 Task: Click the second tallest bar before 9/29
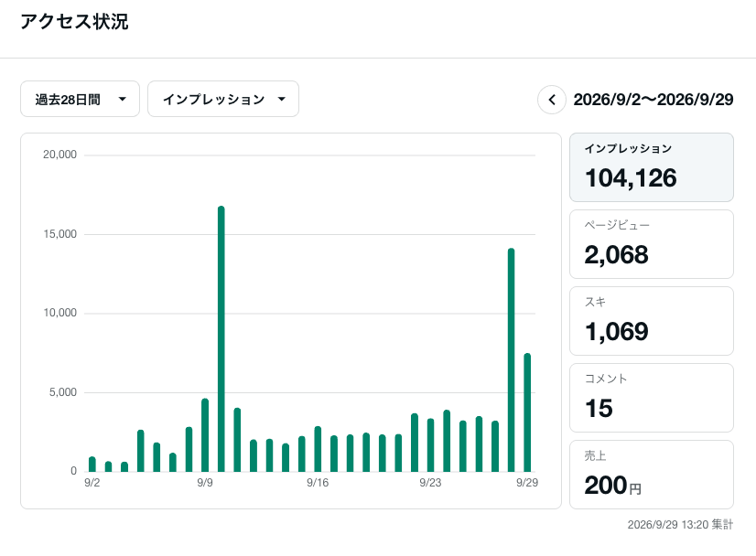tap(511, 360)
